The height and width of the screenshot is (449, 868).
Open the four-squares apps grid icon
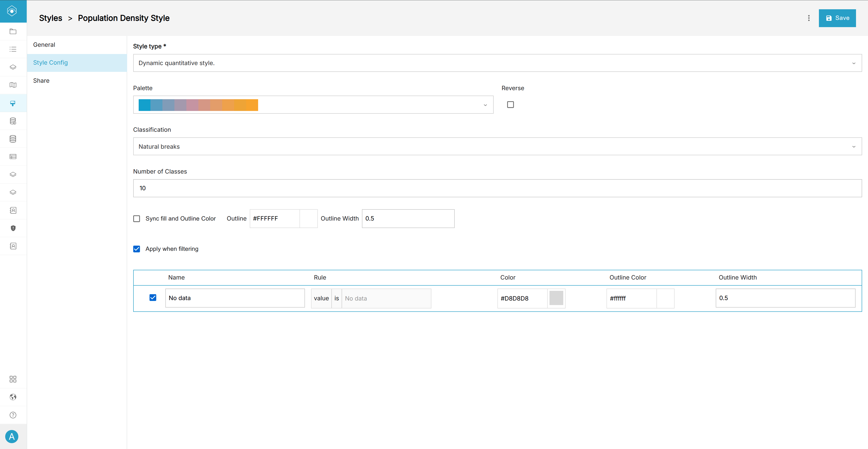pyautogui.click(x=13, y=379)
